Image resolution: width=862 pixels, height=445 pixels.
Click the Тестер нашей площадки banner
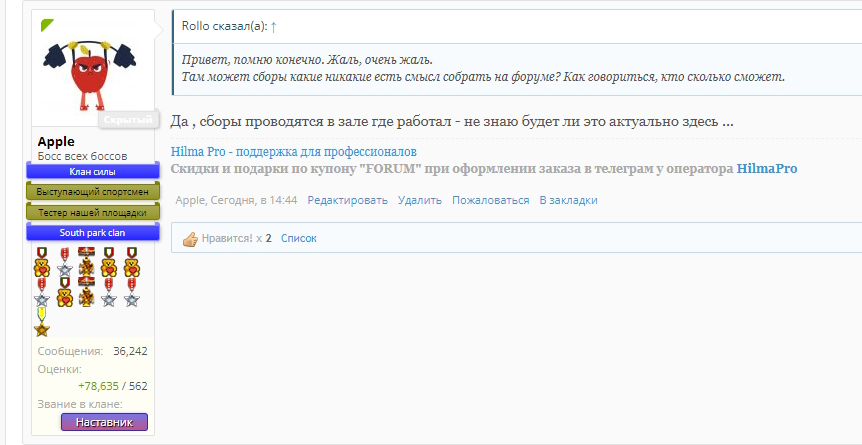[93, 212]
